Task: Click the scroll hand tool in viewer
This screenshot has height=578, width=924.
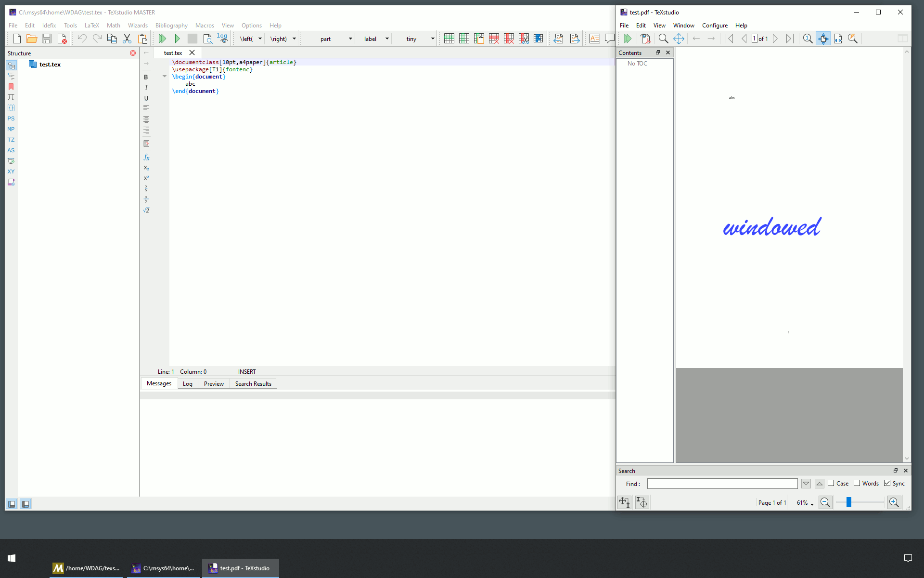Action: (x=679, y=39)
